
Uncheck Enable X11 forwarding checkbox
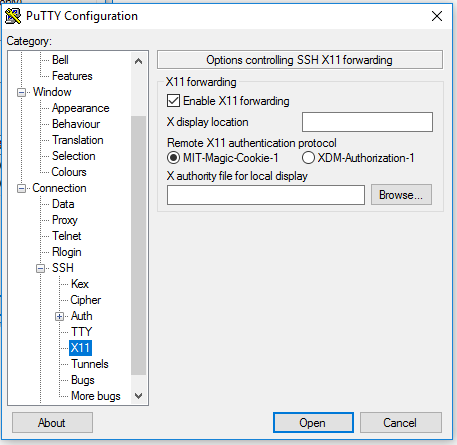tap(174, 101)
